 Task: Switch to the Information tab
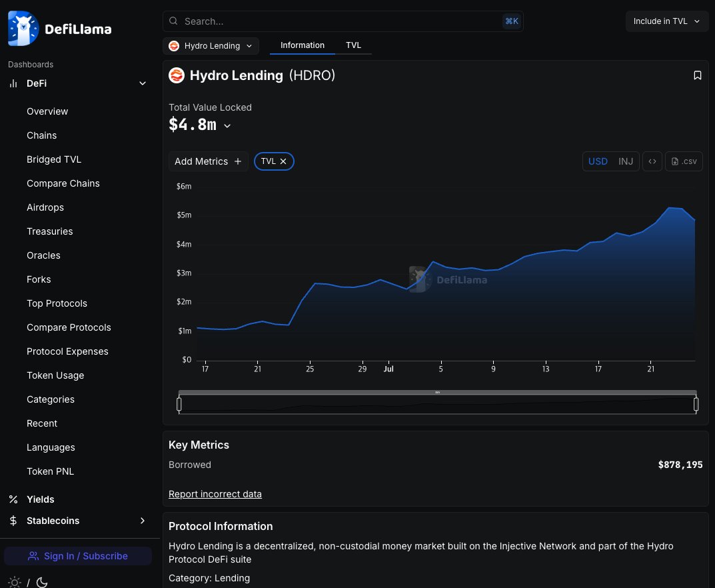coord(303,45)
